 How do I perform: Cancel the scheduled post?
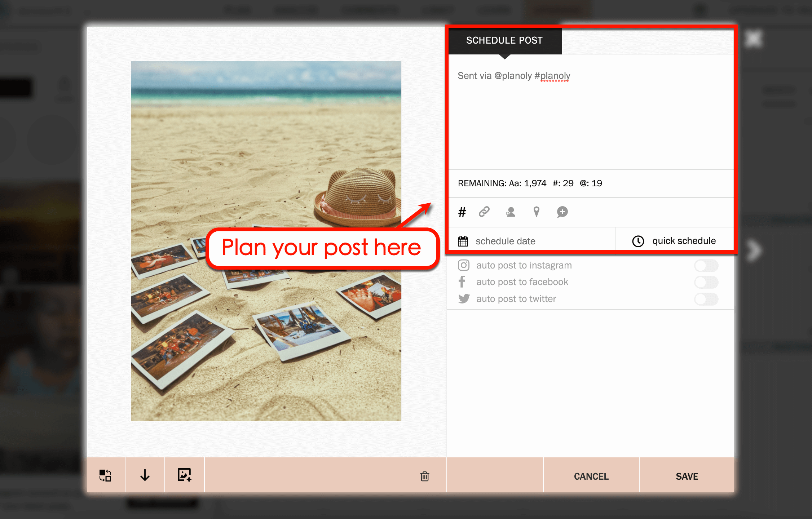click(591, 476)
